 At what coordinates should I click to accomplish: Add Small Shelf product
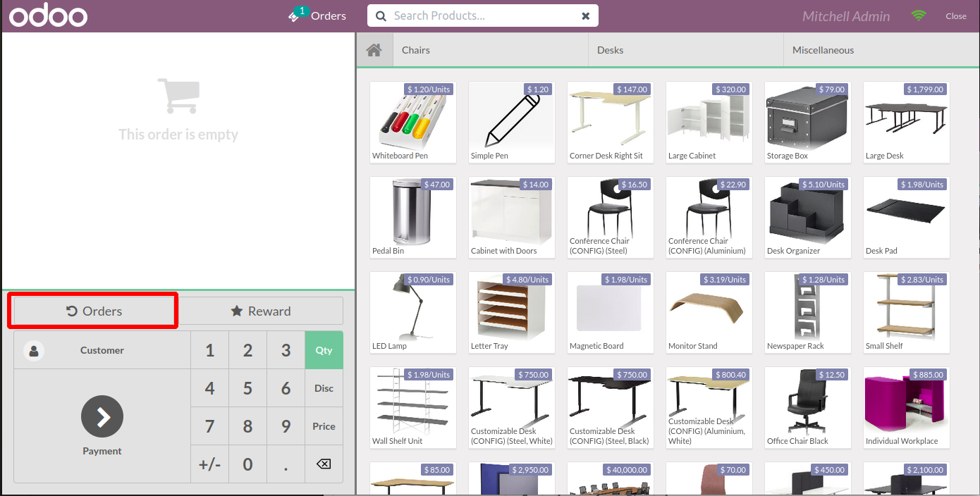coord(907,313)
